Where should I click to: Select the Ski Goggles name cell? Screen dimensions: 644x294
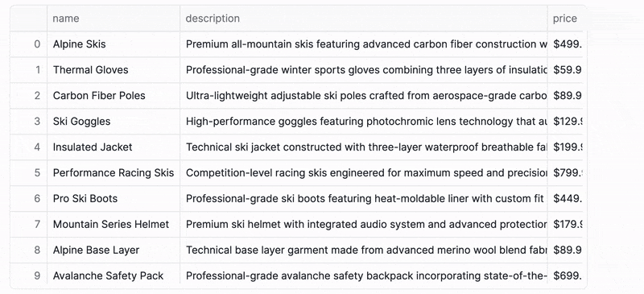click(114, 122)
